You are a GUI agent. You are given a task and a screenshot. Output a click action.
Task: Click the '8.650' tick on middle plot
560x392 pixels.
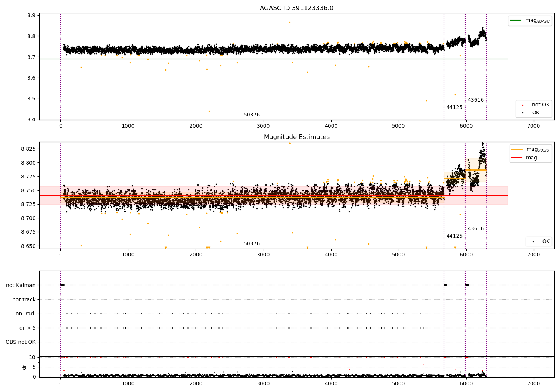pyautogui.click(x=28, y=246)
